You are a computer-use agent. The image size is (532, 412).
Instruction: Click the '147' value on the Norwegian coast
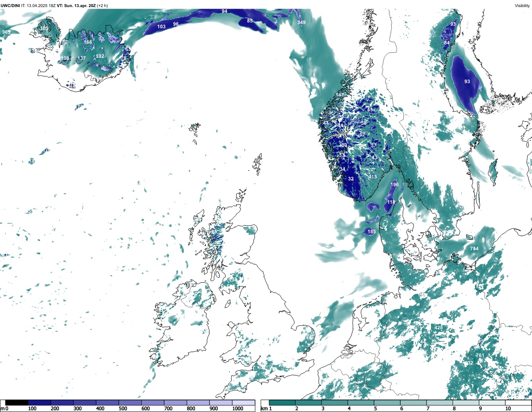[x=340, y=95]
